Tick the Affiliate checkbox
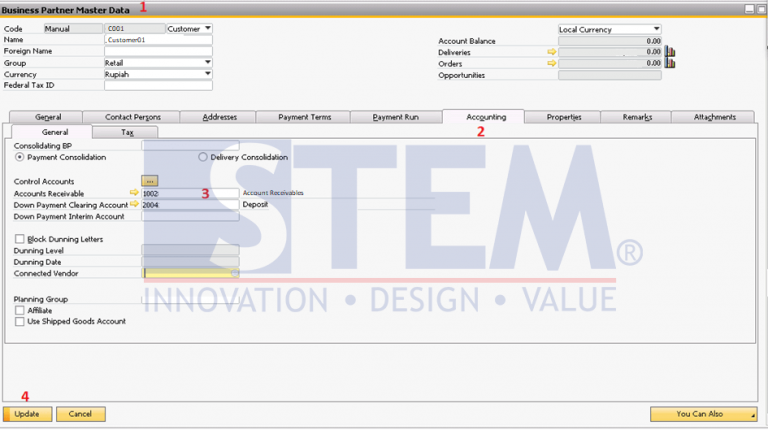The width and height of the screenshot is (768, 430). [x=20, y=310]
